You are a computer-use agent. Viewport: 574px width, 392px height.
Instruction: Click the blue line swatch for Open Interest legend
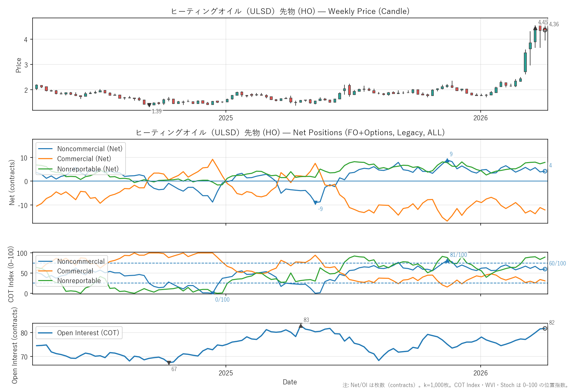coord(46,333)
